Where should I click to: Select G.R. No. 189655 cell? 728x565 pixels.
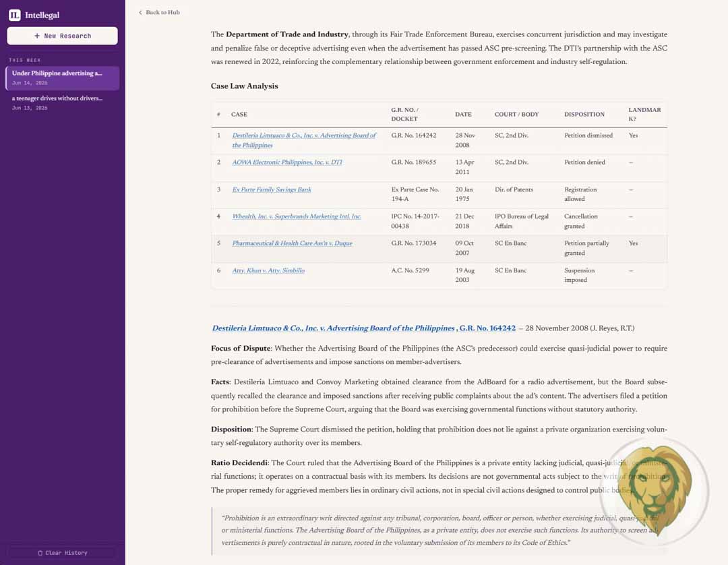pyautogui.click(x=414, y=162)
